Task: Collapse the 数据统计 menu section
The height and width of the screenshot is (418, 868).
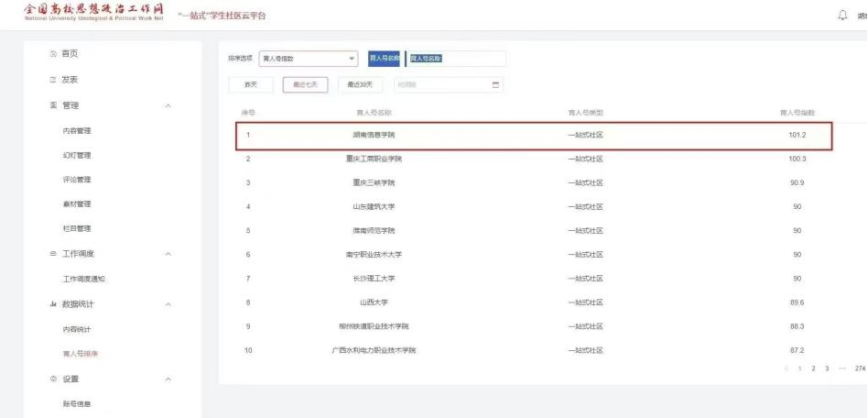Action: click(168, 303)
